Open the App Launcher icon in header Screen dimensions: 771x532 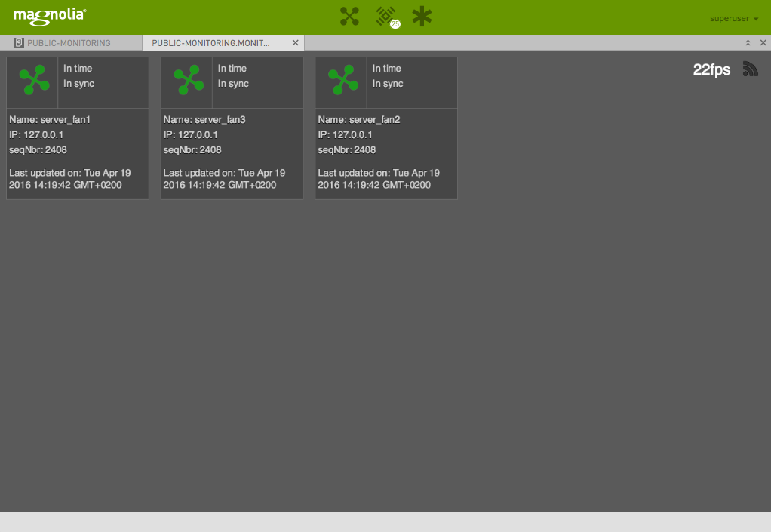tap(349, 17)
